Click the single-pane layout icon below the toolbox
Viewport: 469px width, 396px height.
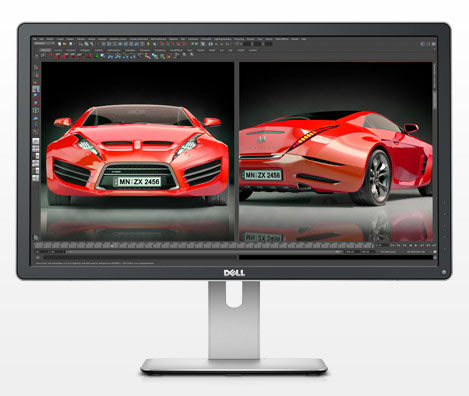click(36, 141)
